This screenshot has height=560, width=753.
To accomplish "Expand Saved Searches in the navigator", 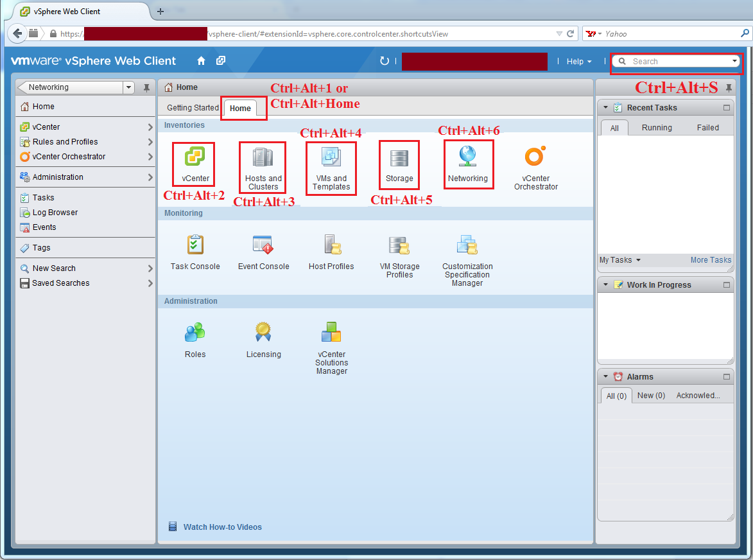I will (x=150, y=283).
